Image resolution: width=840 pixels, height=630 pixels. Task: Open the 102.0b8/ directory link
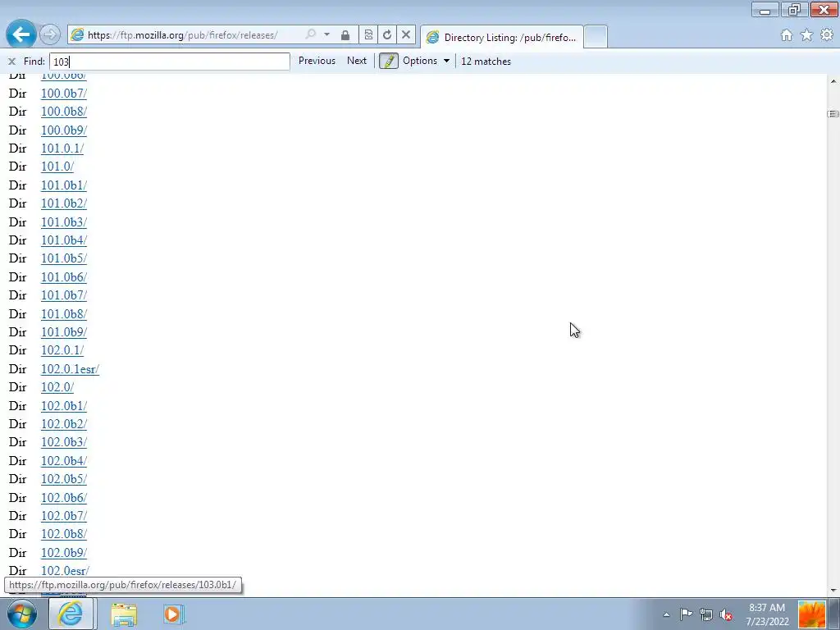(64, 534)
